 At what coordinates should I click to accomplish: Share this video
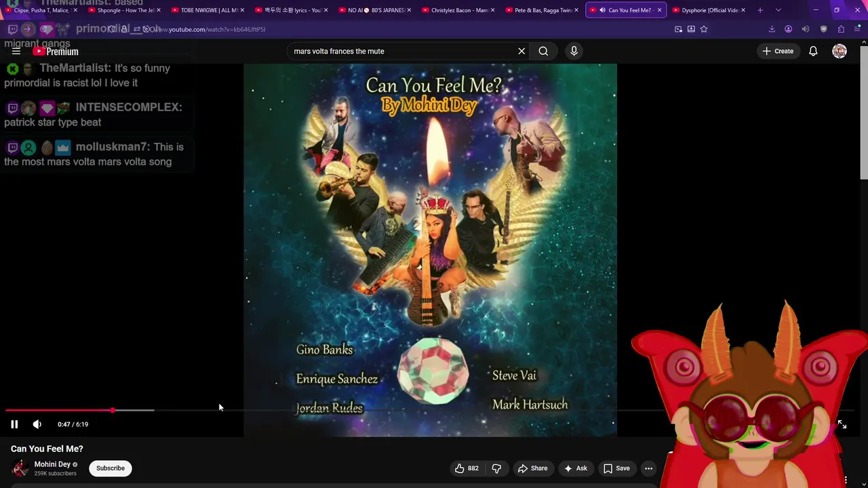(532, 468)
